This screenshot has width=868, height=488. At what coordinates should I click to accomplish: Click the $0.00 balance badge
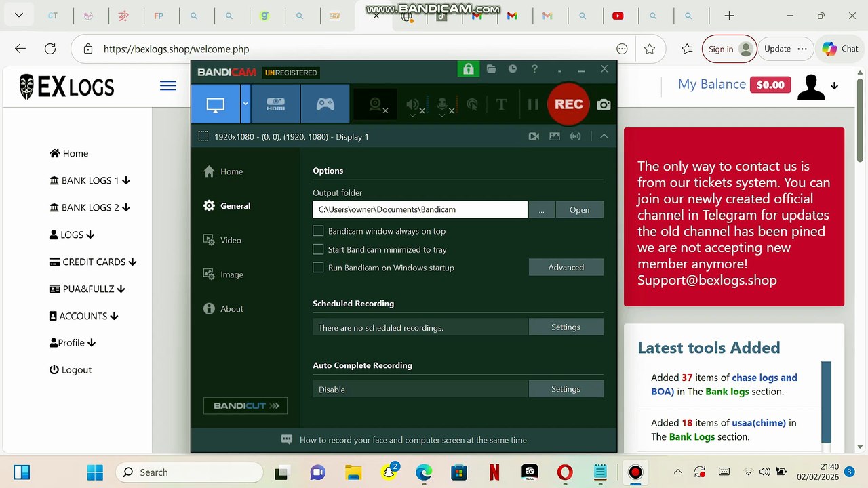(770, 85)
